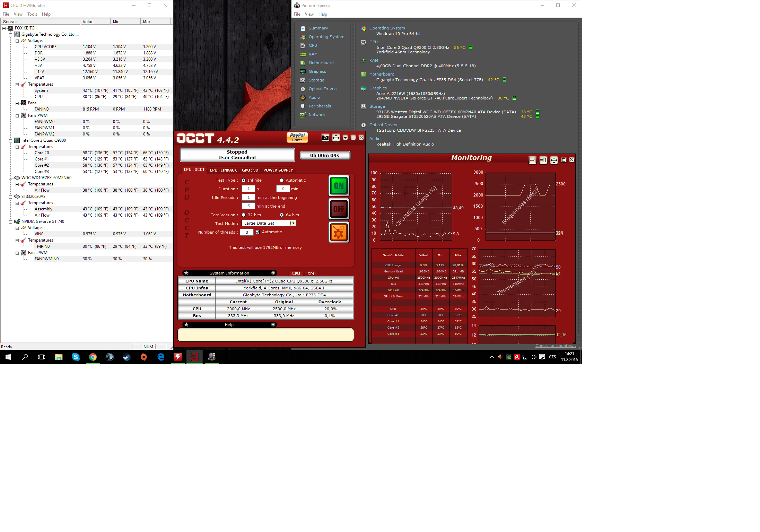Click the OCCT move window arrows icon
The image size is (760, 532).
tap(336, 138)
